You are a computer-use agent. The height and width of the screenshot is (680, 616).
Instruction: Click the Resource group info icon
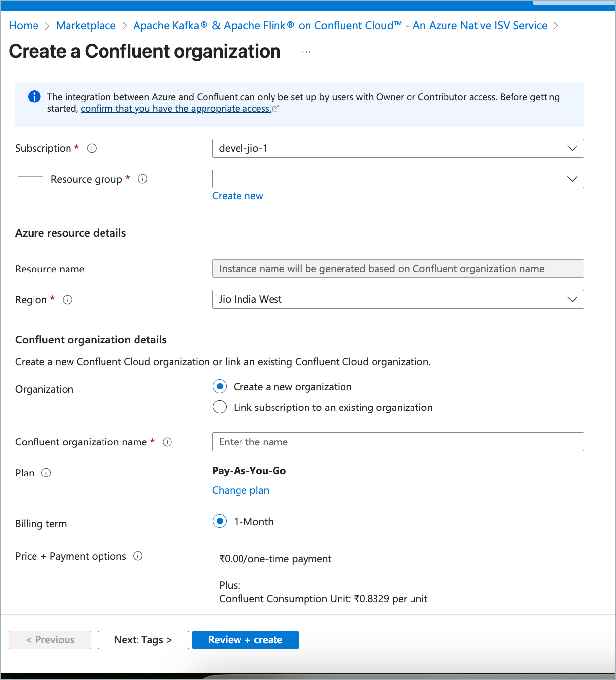click(x=143, y=179)
